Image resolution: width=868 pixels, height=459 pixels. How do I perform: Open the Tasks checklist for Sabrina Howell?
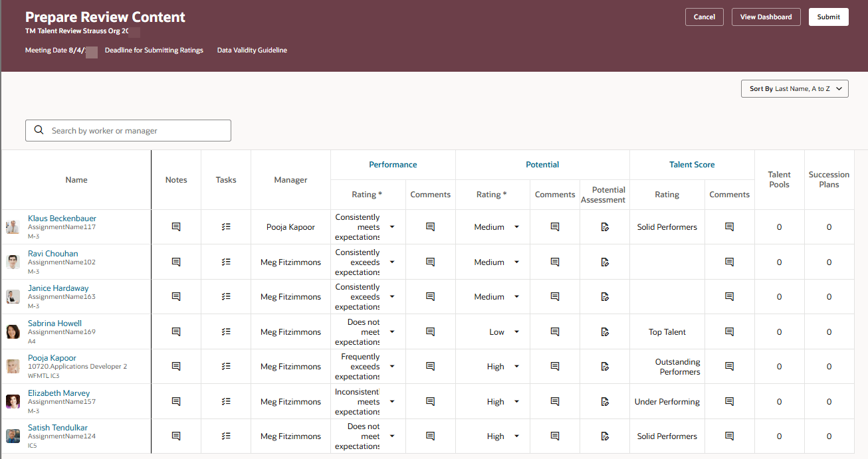coord(225,331)
